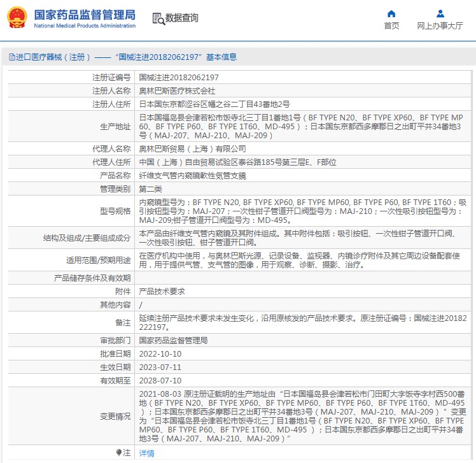Select 第二类 management category value
The image size is (476, 463).
151,189
